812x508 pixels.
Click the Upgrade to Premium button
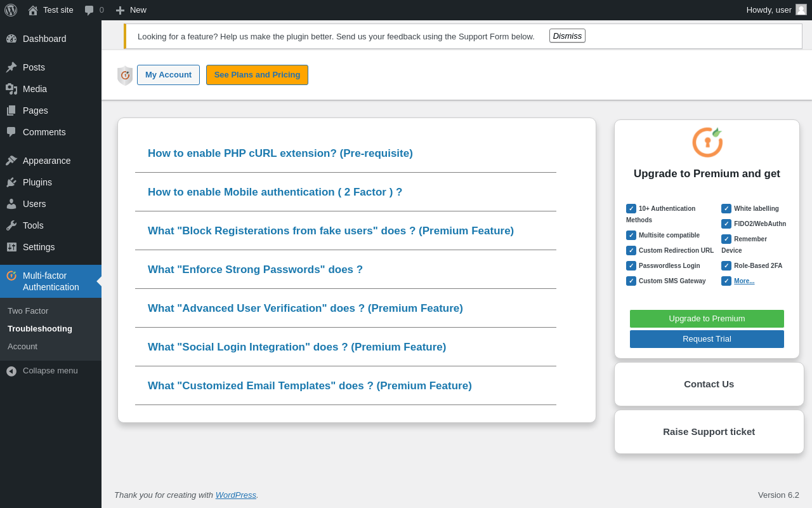click(707, 319)
